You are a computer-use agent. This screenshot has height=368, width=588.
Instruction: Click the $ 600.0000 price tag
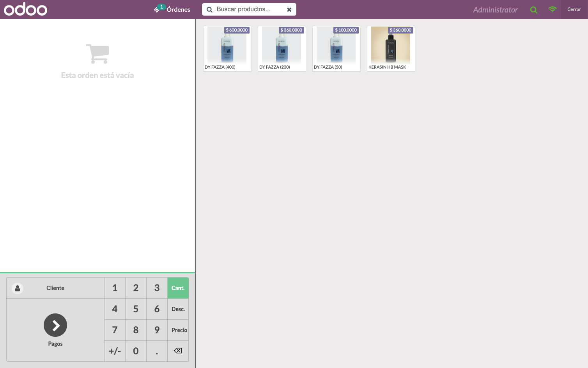click(237, 30)
